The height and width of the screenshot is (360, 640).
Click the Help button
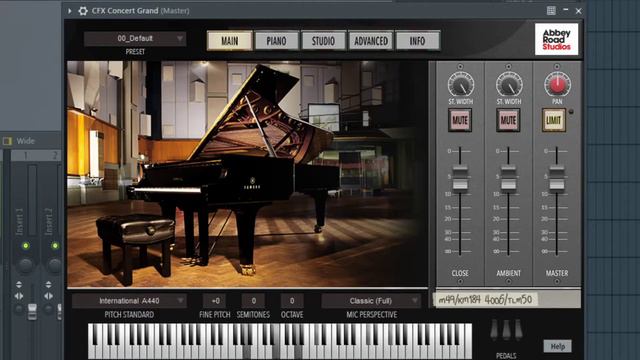[558, 347]
